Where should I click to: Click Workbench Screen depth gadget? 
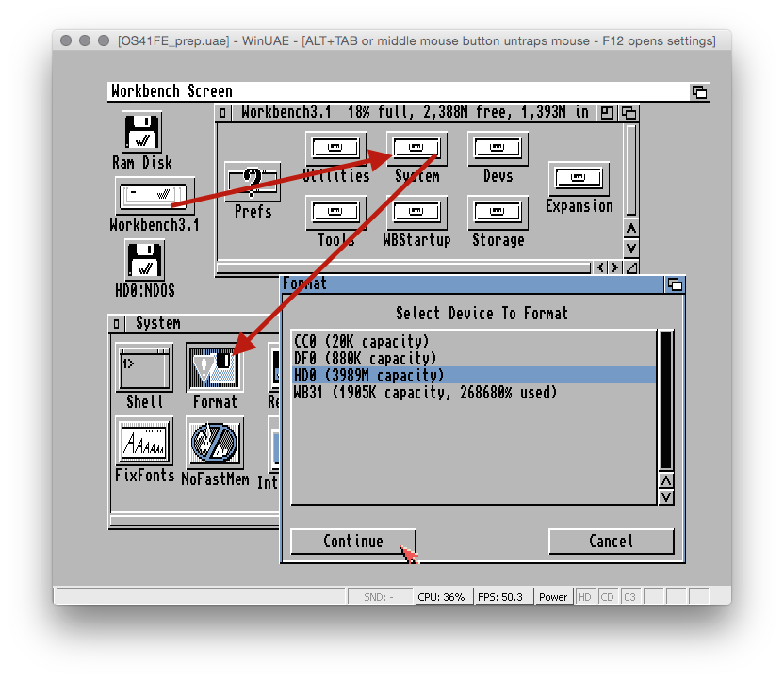(x=699, y=92)
